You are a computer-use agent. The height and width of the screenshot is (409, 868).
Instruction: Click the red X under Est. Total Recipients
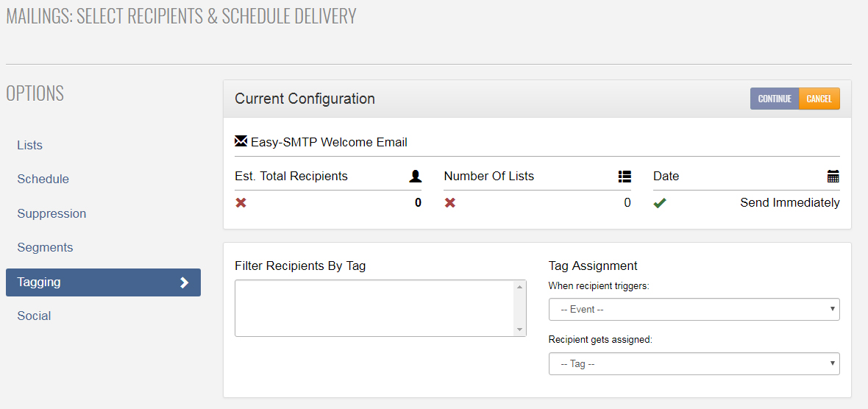click(x=241, y=203)
